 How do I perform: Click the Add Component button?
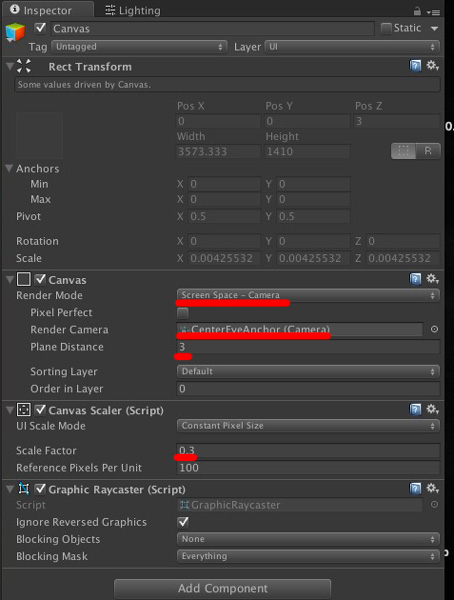pyautogui.click(x=222, y=588)
